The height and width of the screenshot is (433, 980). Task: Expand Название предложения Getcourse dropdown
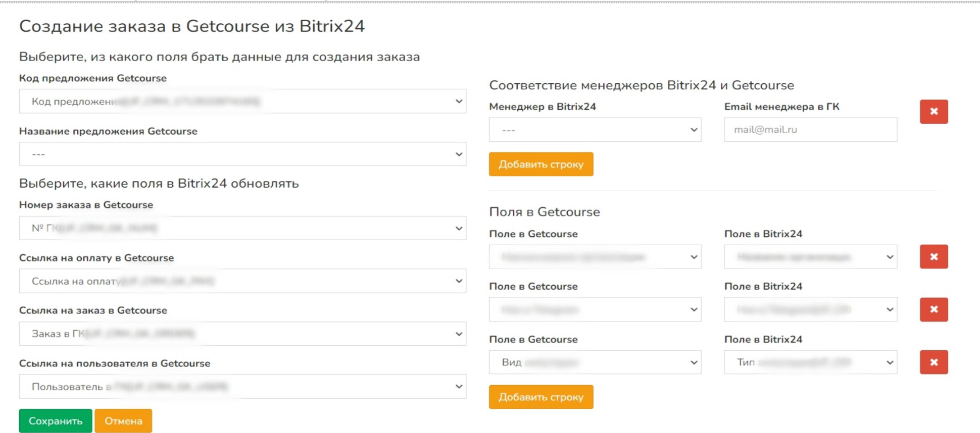tap(242, 154)
